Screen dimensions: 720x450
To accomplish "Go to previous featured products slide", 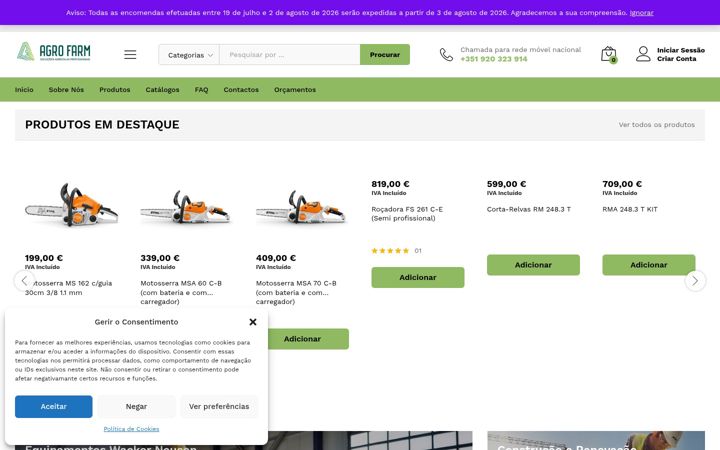I will coord(24,281).
